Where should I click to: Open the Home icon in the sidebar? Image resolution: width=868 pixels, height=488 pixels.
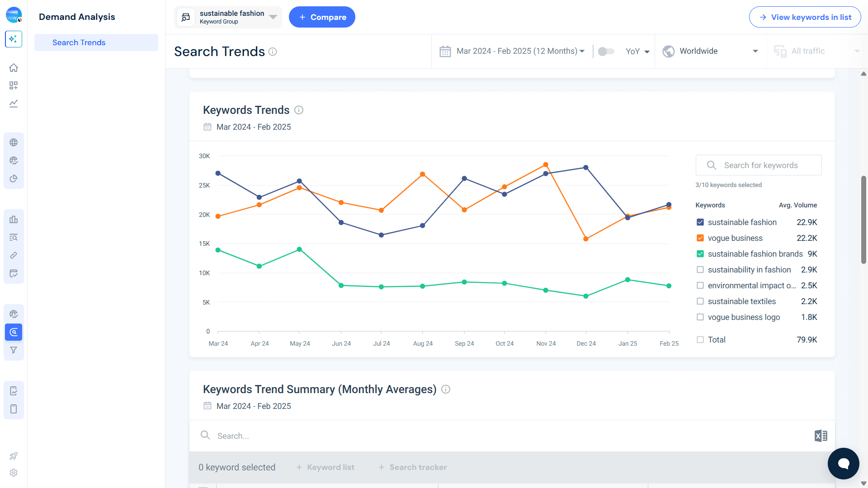tap(14, 68)
